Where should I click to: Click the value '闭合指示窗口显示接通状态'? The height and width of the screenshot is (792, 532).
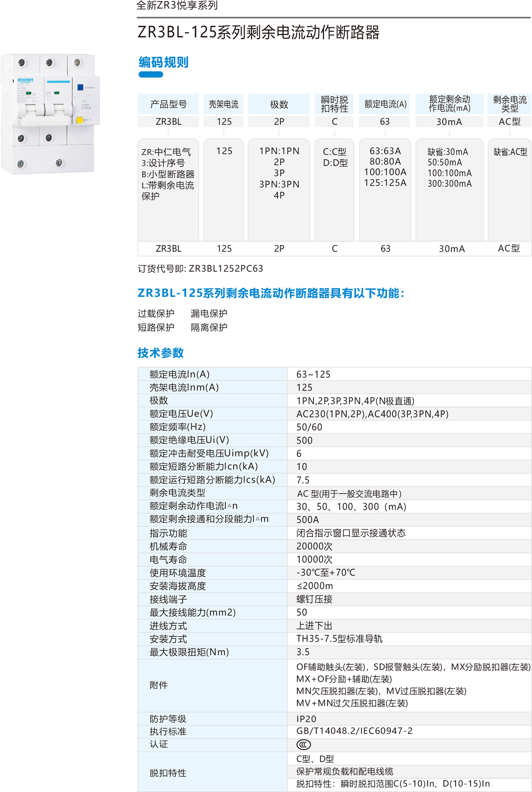(351, 533)
